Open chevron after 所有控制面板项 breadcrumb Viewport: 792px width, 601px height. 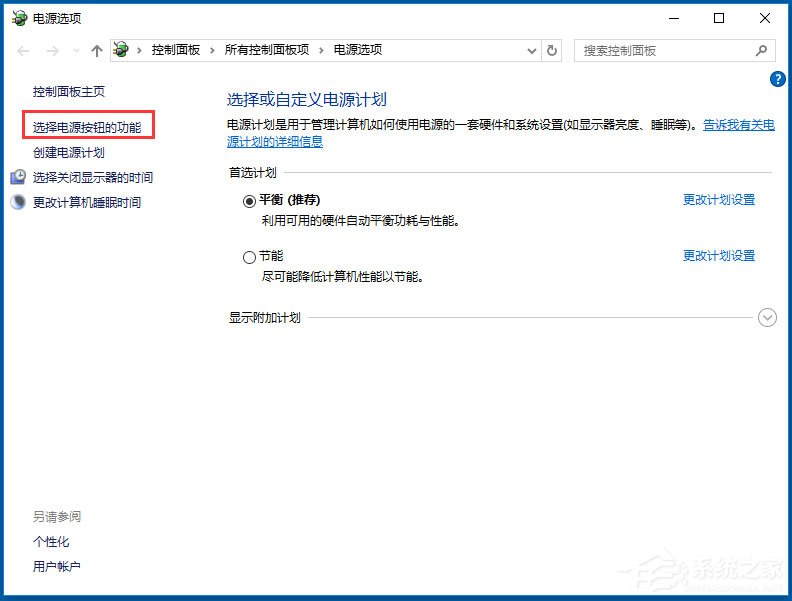[321, 50]
